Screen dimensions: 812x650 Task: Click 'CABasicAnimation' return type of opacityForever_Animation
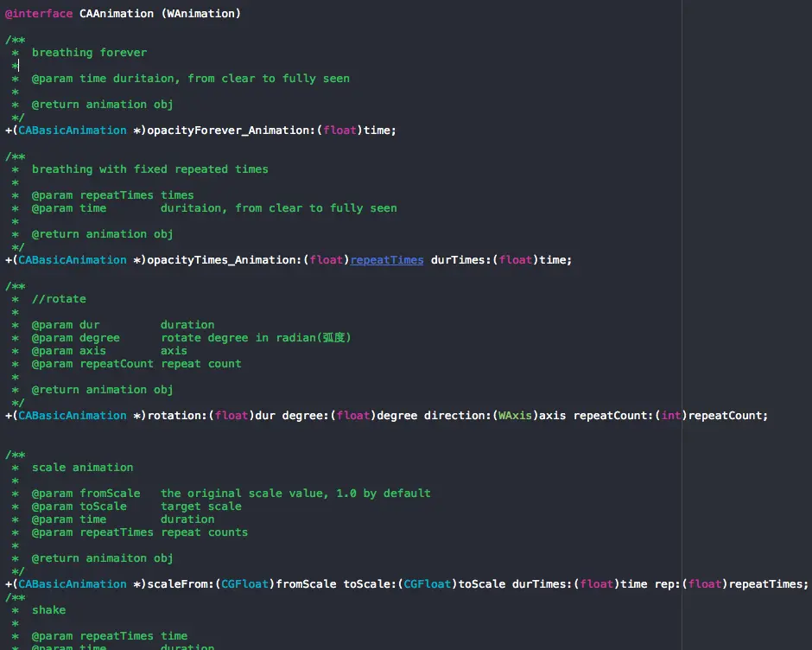(73, 131)
